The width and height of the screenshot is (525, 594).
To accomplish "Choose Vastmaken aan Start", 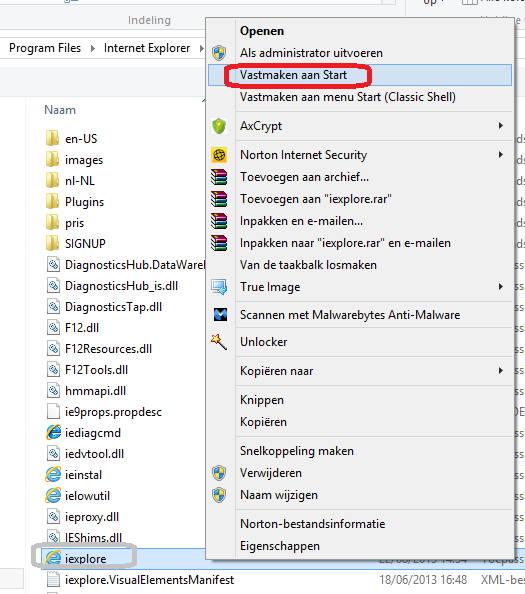I will 360,75.
